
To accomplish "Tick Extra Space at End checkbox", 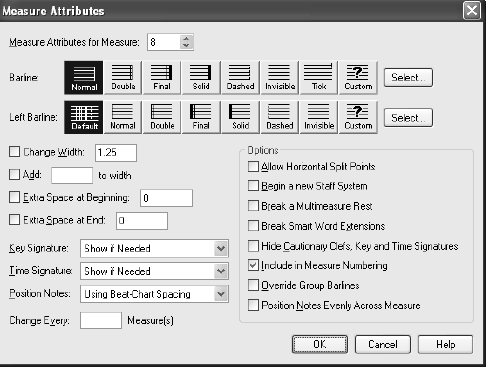I will [x=14, y=220].
